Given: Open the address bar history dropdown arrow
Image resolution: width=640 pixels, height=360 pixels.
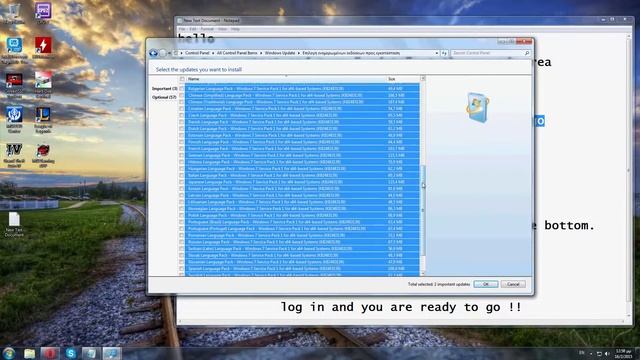Looking at the screenshot, I should coord(437,53).
